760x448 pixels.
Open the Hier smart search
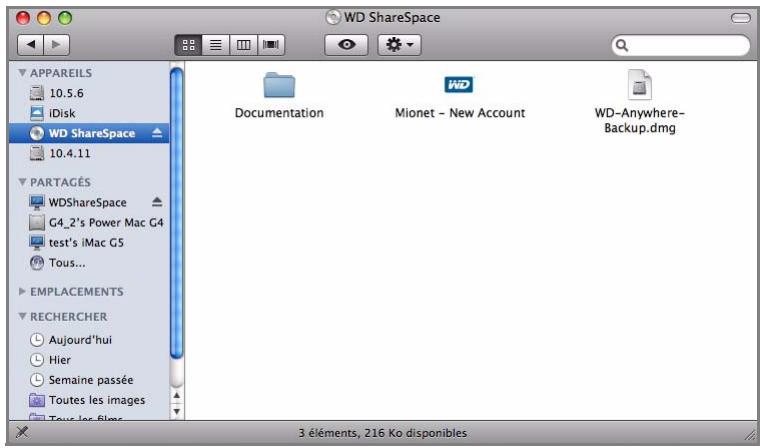pos(89,360)
